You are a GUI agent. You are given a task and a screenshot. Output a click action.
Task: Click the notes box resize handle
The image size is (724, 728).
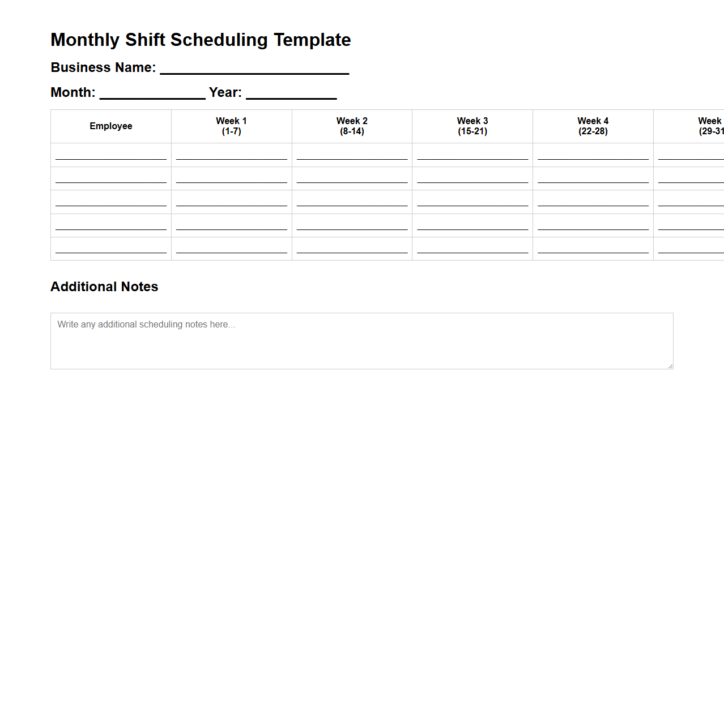(670, 366)
